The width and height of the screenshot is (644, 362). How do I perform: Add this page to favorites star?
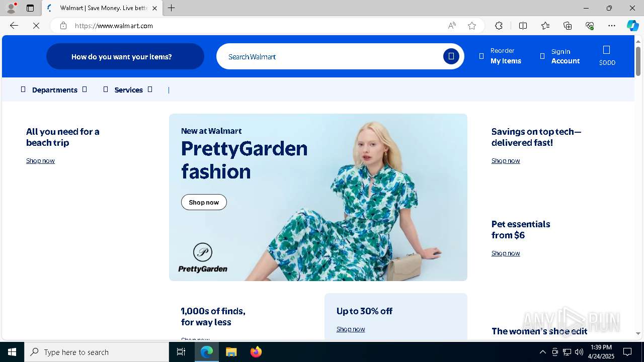472,26
